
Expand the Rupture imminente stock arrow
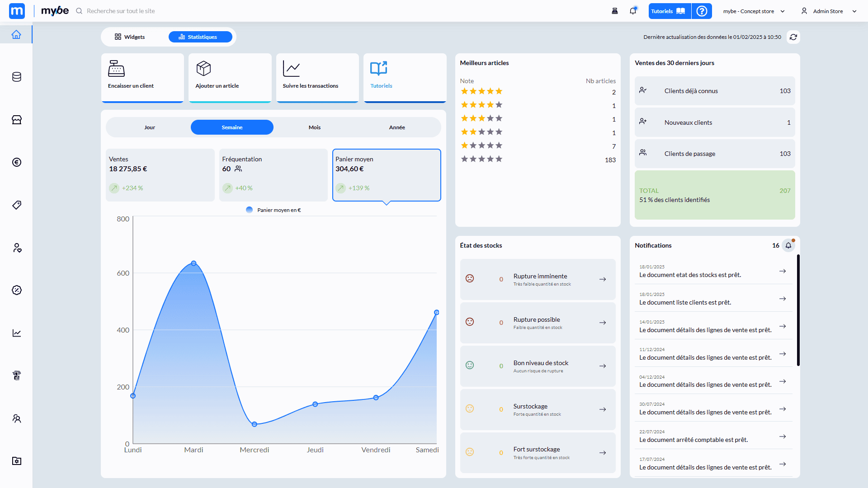[603, 279]
